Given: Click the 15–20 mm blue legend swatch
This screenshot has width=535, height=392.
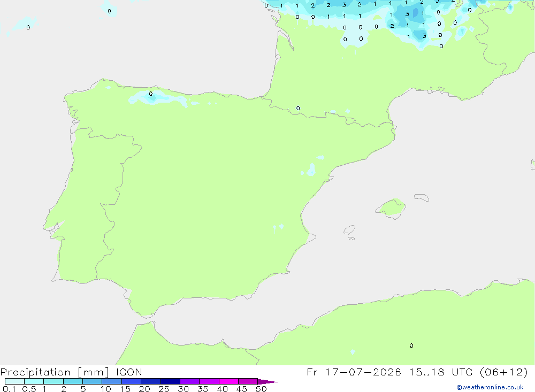Looking at the screenshot, I should (x=132, y=381).
